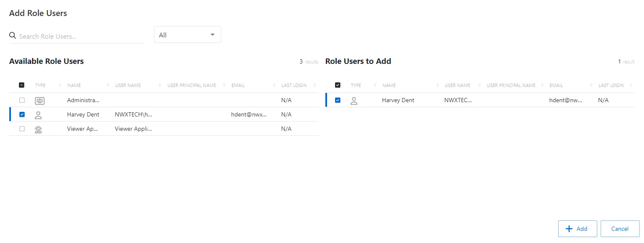The image size is (644, 243).
Task: Untick Harvey Dent in Available Role Users
Action: click(22, 114)
